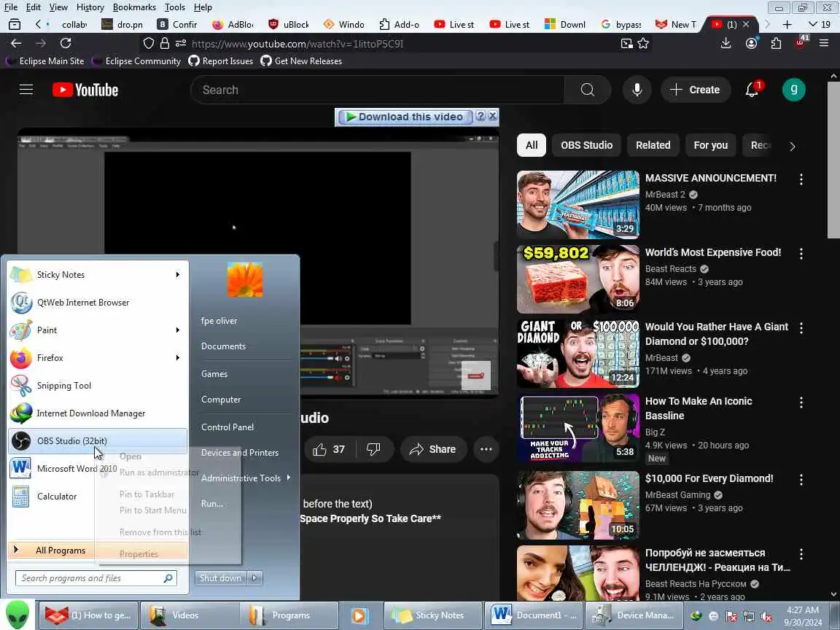Click the YouTube search field
The image size is (840, 630).
click(377, 90)
